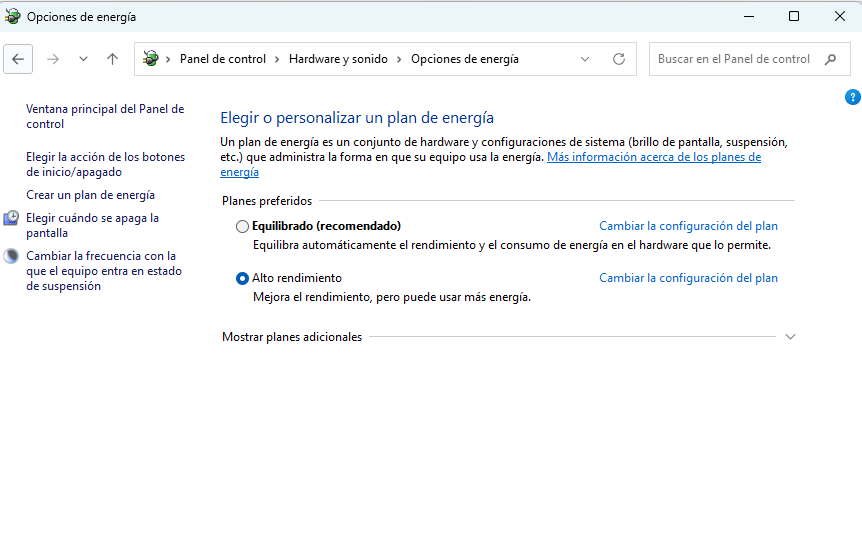The height and width of the screenshot is (558, 862).
Task: Expand chevron after Panel de control breadcrumb
Action: pyautogui.click(x=277, y=59)
